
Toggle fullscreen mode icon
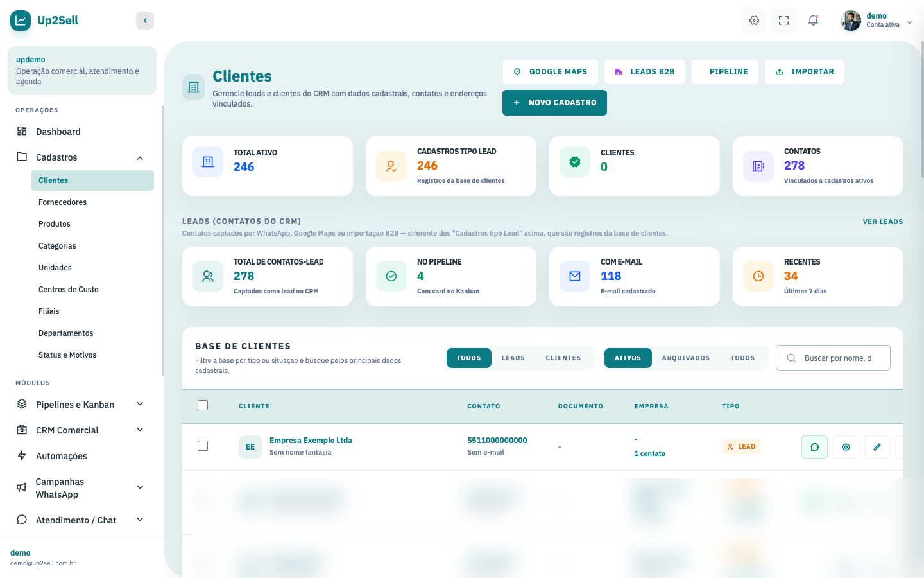783,21
